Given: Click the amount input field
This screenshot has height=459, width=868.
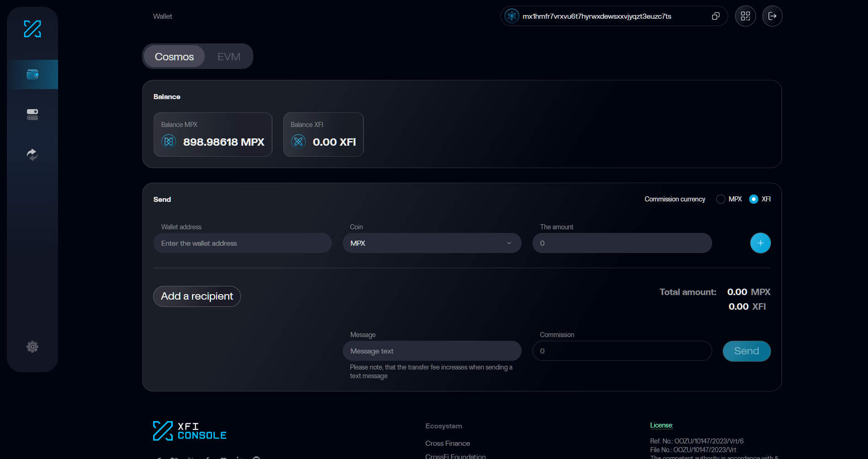Looking at the screenshot, I should point(622,243).
